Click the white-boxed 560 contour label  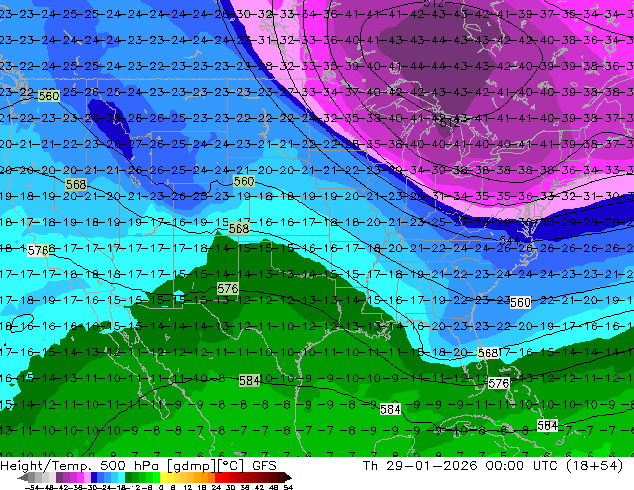coord(520,302)
